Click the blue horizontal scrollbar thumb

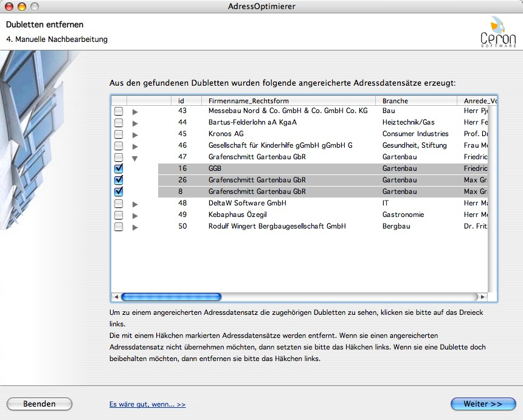click(x=171, y=297)
